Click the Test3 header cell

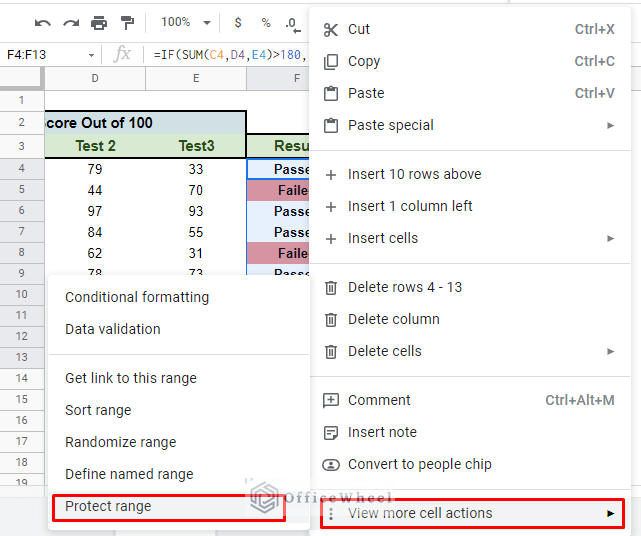[196, 146]
